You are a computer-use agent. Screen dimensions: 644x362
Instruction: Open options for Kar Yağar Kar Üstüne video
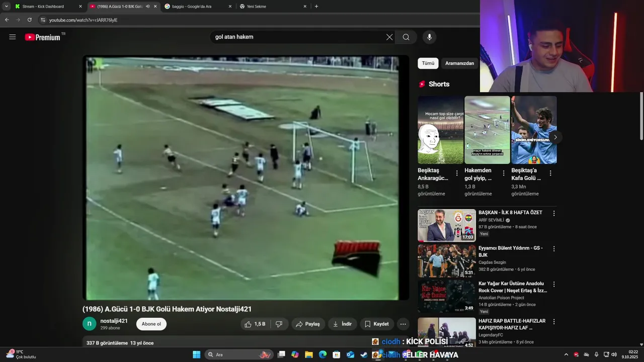pyautogui.click(x=554, y=284)
